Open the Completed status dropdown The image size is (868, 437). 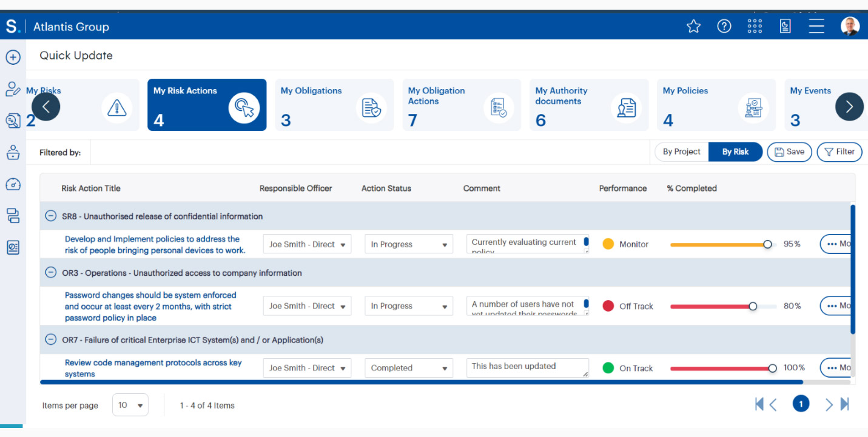(x=409, y=368)
